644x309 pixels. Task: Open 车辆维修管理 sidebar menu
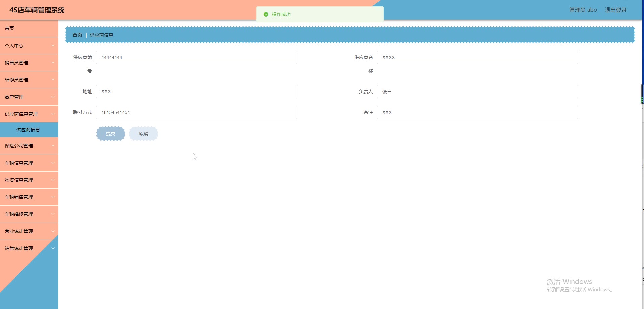[x=29, y=214]
